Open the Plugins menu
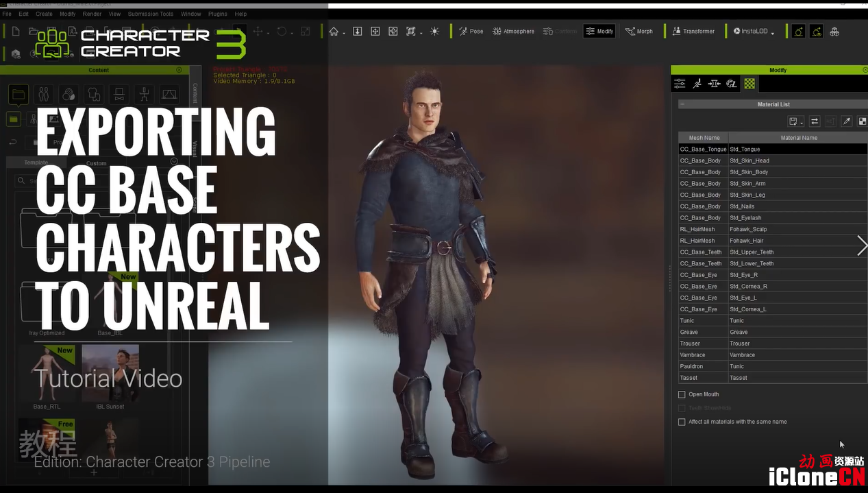This screenshot has height=493, width=868. pyautogui.click(x=218, y=14)
